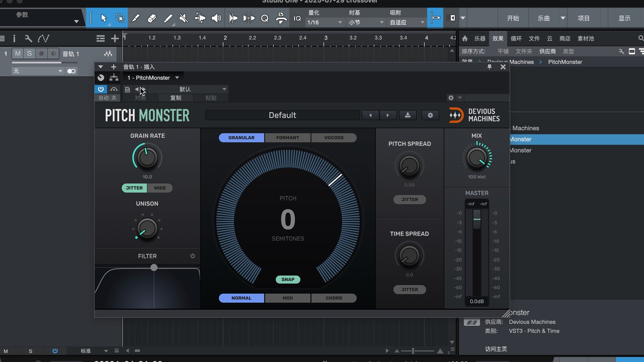Select MIDI pitch mode tab
644x362 pixels.
click(288, 298)
